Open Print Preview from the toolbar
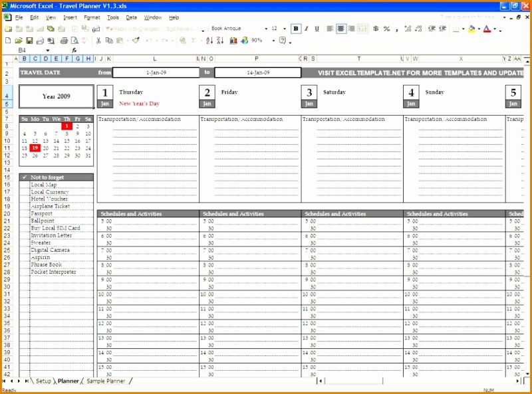 (74, 41)
